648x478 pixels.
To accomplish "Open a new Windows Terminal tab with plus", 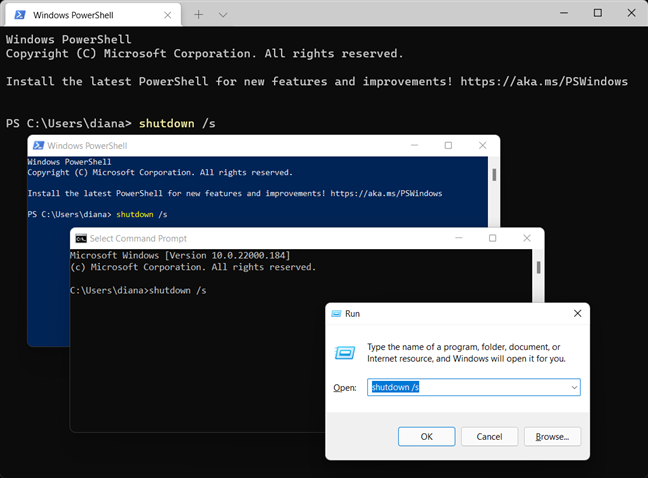I will (198, 15).
